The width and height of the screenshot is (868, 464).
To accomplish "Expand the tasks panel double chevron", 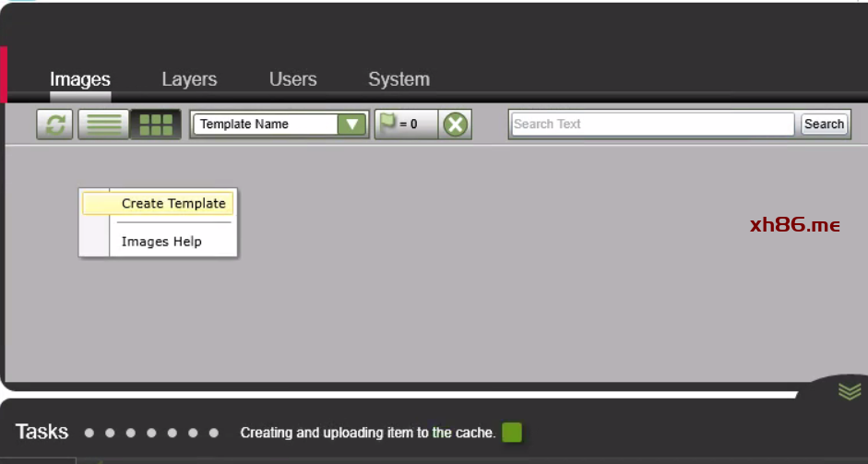I will pos(850,391).
